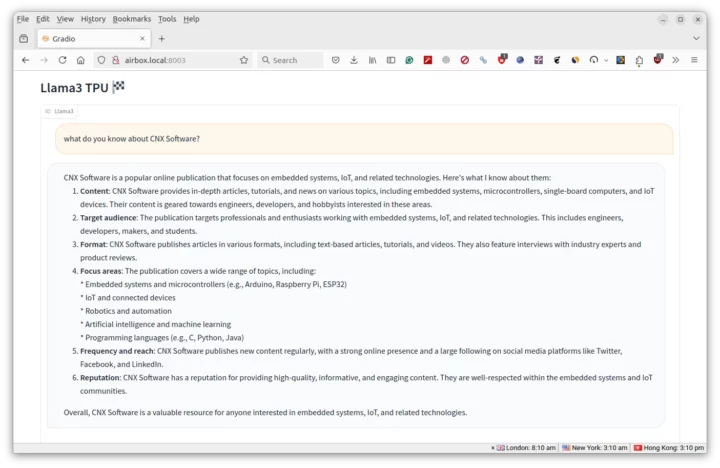Image resolution: width=720 pixels, height=468 pixels.
Task: Open the File menu
Action: 23,19
